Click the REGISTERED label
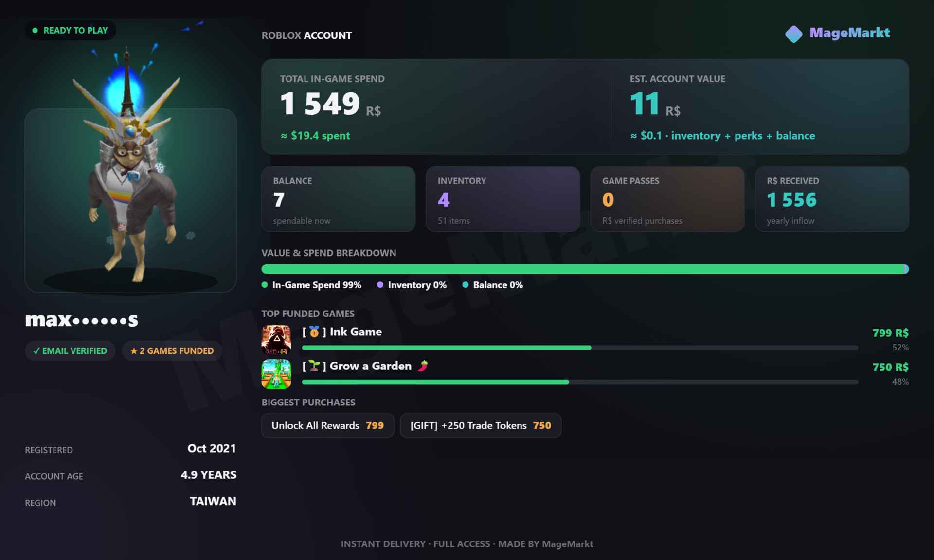Viewport: 934px width, 560px height. point(49,450)
